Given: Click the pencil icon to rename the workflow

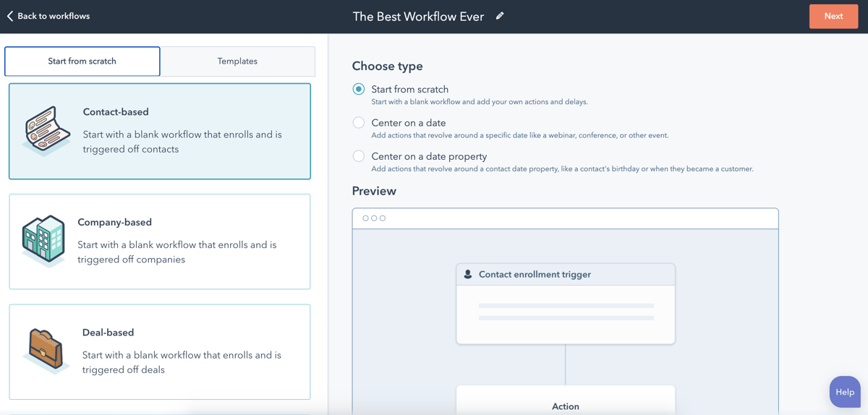Looking at the screenshot, I should click(500, 16).
